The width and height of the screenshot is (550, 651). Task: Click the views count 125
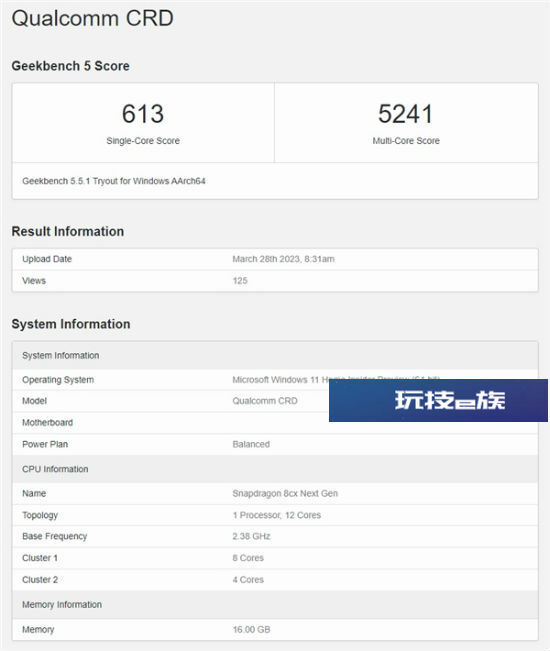point(240,281)
